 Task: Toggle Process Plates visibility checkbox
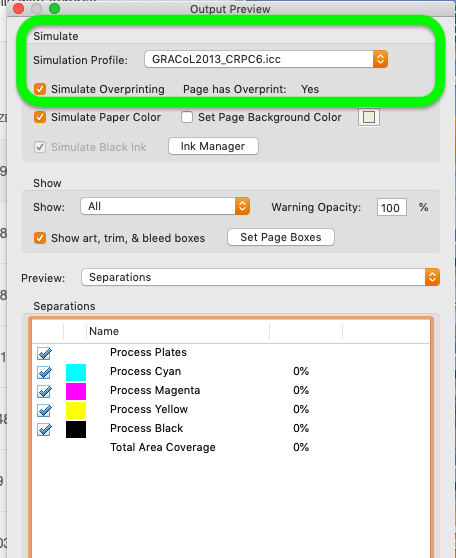coord(44,353)
